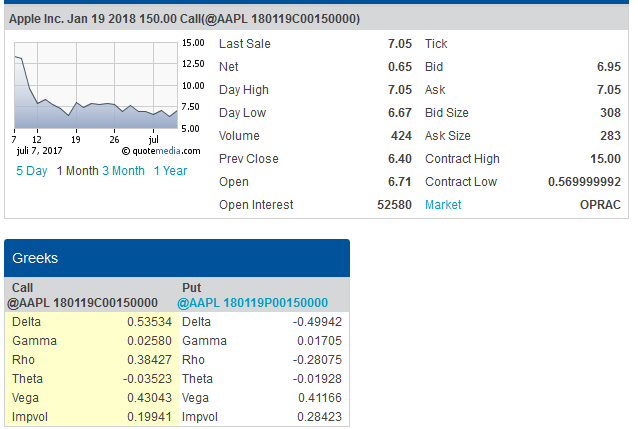Click the Last Sale value 7.05
The height and width of the screenshot is (429, 638).
400,44
